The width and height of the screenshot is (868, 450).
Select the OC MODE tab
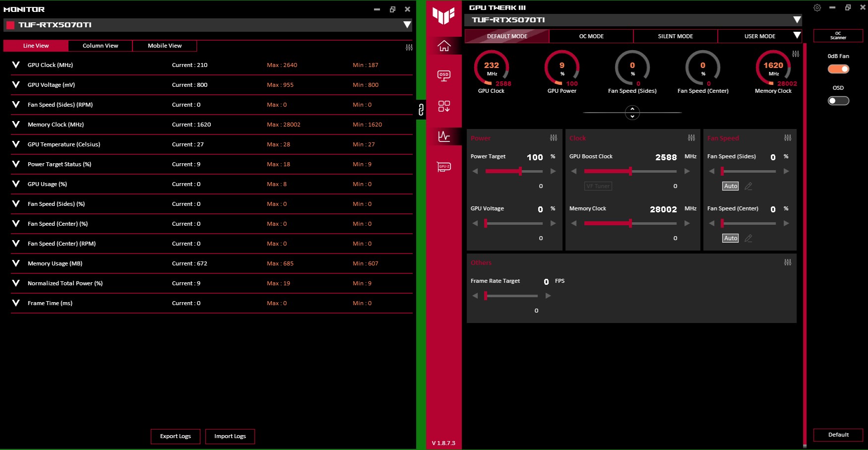tap(591, 36)
